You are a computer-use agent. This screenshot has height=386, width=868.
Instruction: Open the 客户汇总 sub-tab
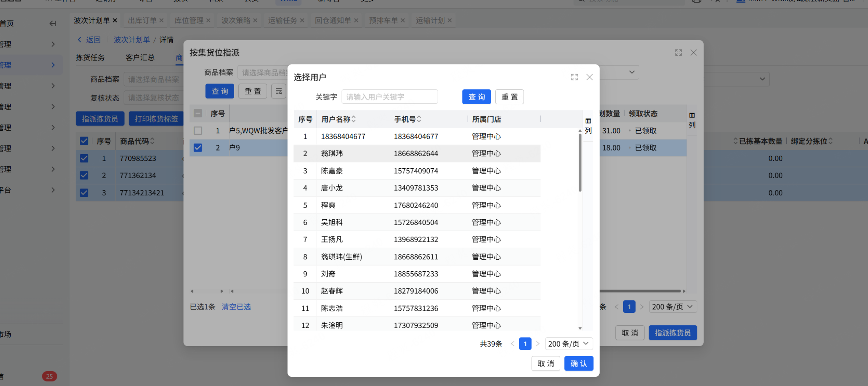[140, 58]
